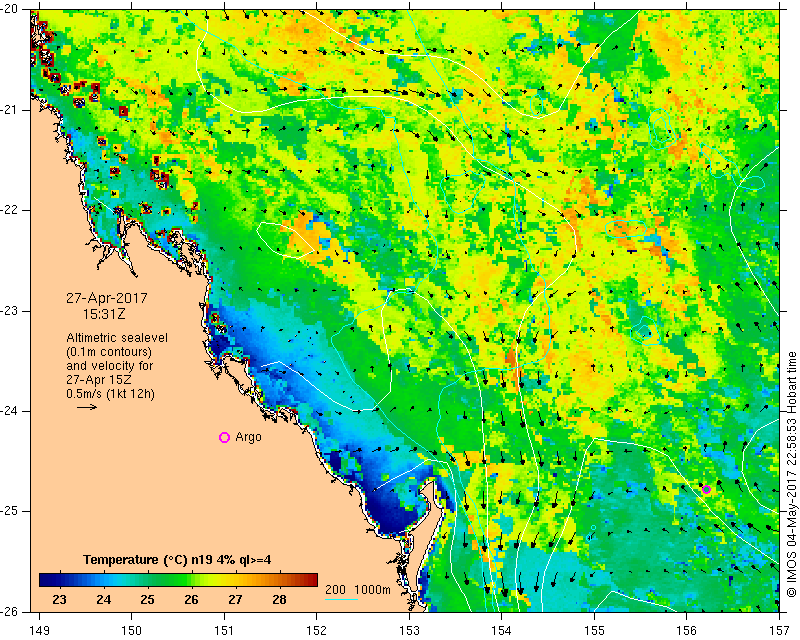The image size is (800, 640).
Task: Click latitude axis label -26
Action: tap(9, 611)
